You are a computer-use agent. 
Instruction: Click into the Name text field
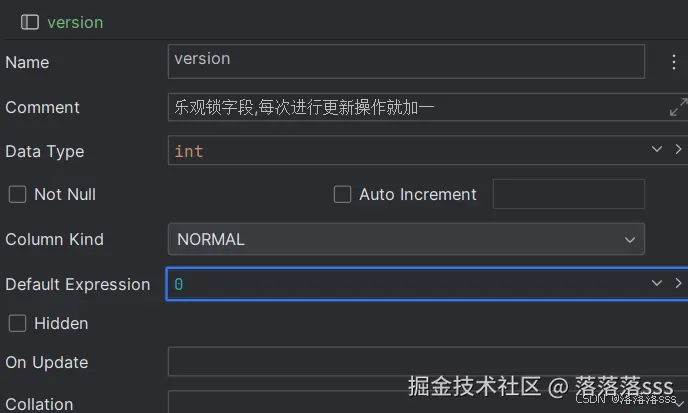[x=405, y=61]
